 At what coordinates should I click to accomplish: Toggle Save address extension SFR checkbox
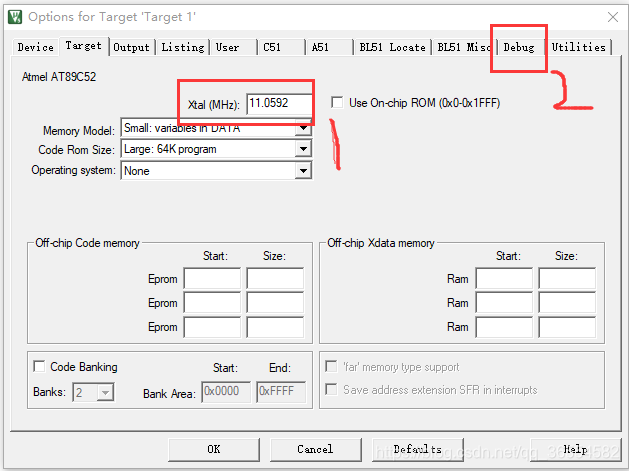(x=331, y=389)
